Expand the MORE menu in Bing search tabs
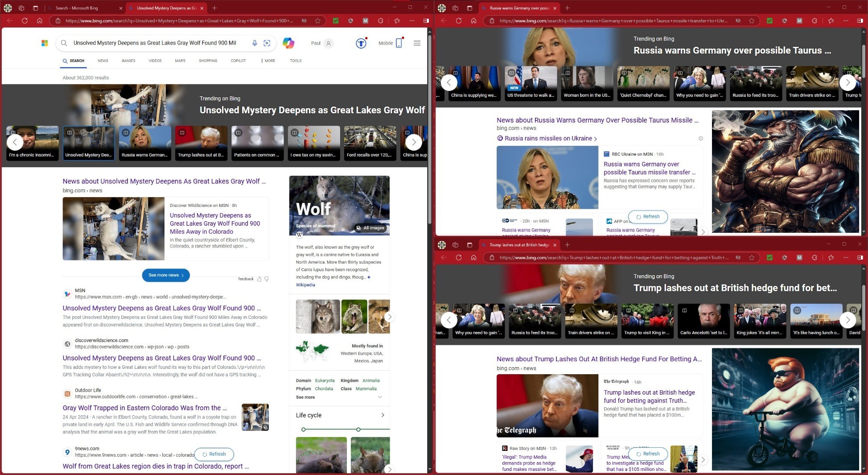 click(x=268, y=61)
